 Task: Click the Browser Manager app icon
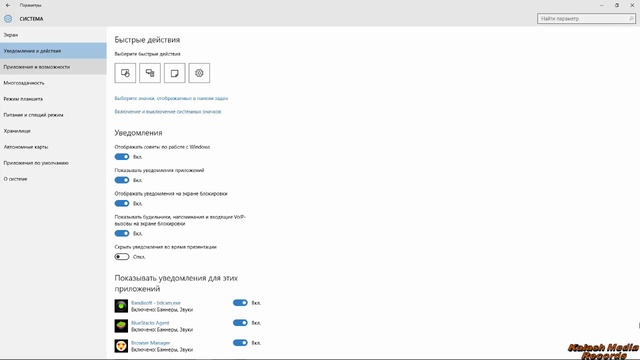coord(121,346)
